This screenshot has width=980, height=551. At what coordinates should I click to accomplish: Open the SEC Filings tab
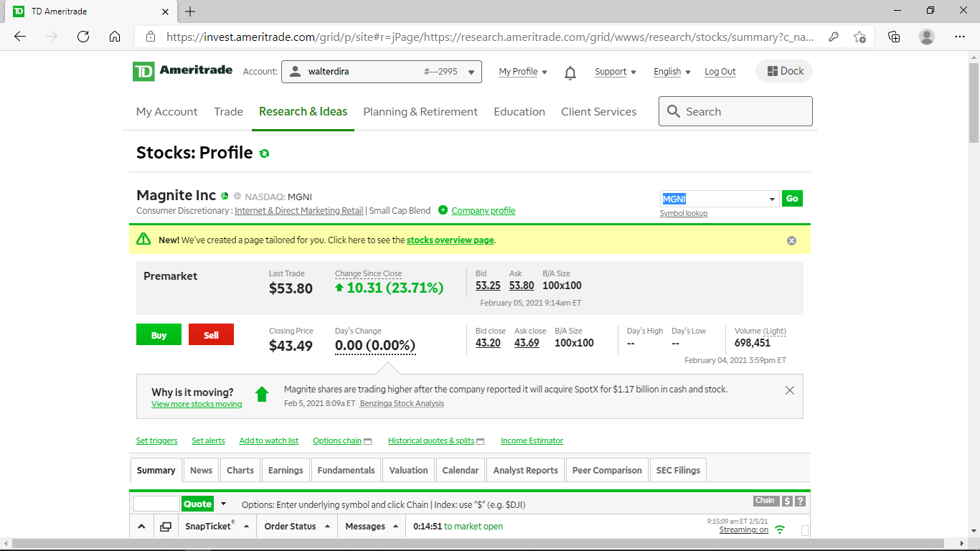678,471
